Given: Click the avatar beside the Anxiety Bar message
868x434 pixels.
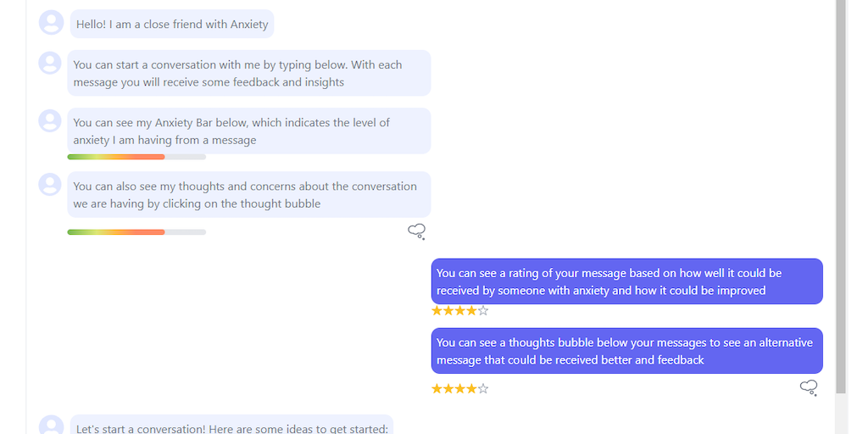Looking at the screenshot, I should tap(51, 120).
